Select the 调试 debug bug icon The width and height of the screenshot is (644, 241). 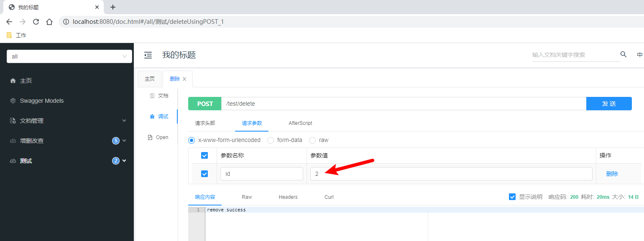click(152, 117)
